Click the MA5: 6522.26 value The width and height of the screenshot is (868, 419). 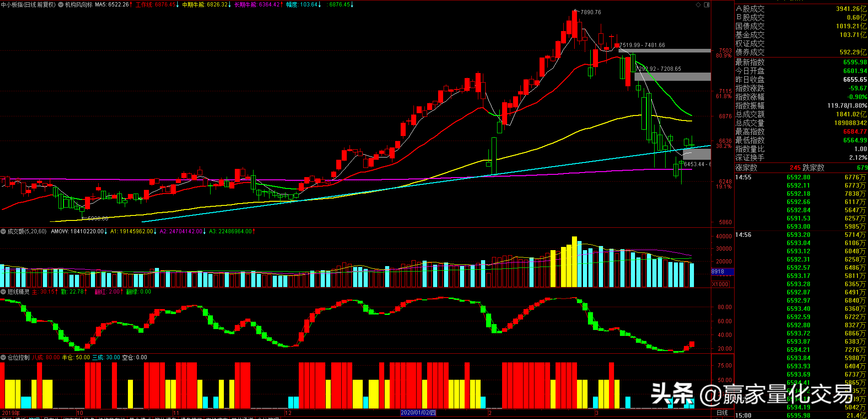pyautogui.click(x=113, y=5)
